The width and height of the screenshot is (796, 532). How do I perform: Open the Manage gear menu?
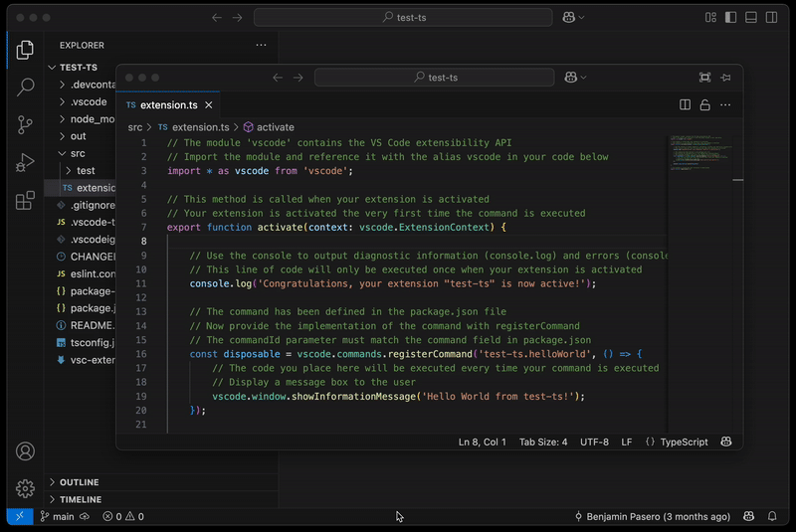point(25,488)
